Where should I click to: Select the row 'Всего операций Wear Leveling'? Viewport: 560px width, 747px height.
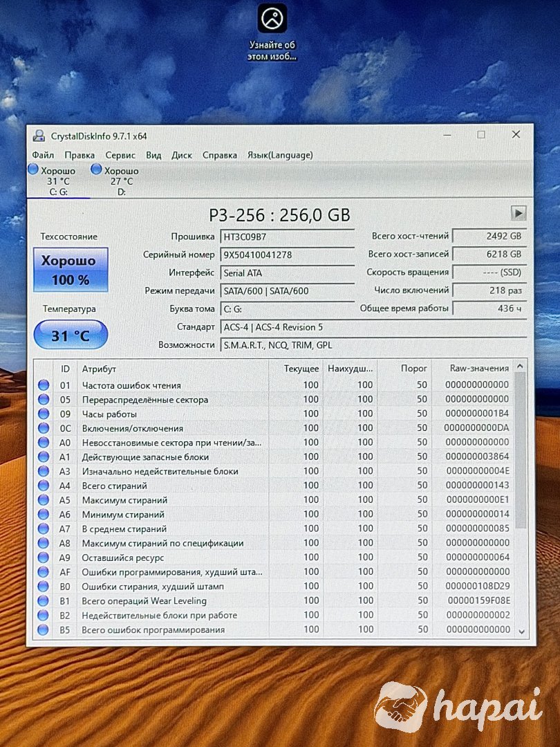point(274,601)
